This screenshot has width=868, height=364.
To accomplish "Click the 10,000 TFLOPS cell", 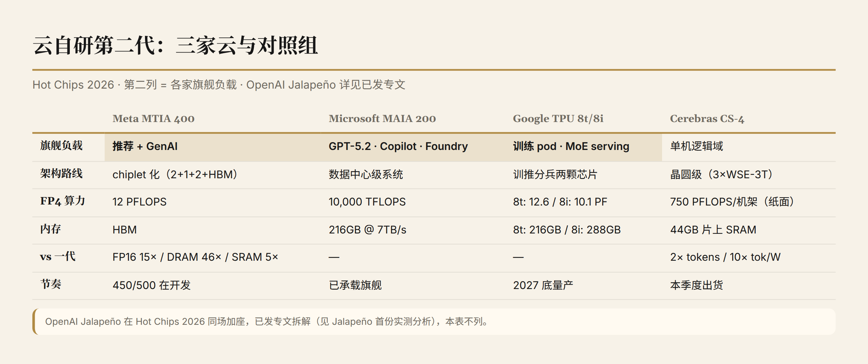I will coord(413,202).
